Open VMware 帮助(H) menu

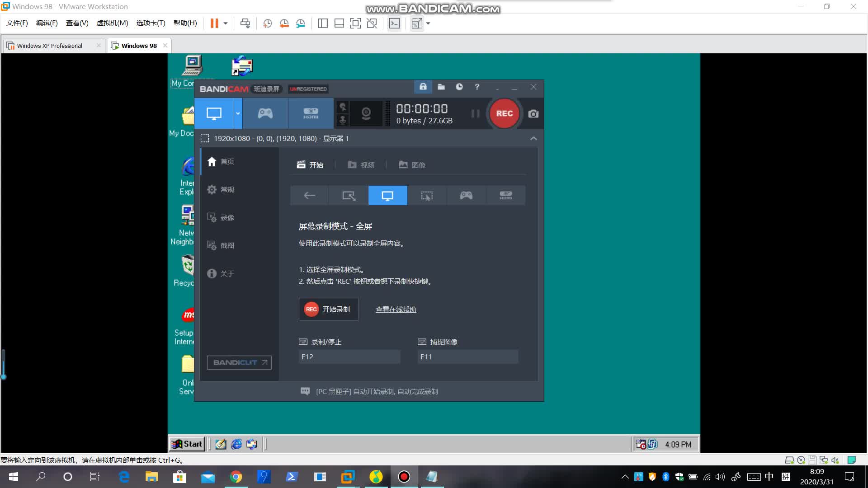pos(185,23)
